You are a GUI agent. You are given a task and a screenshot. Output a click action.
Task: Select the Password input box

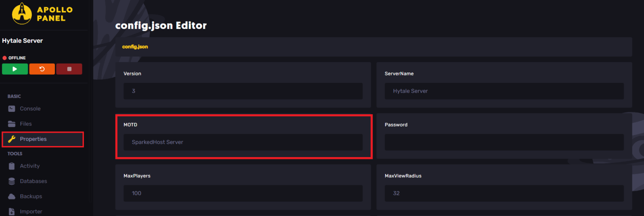(504, 142)
